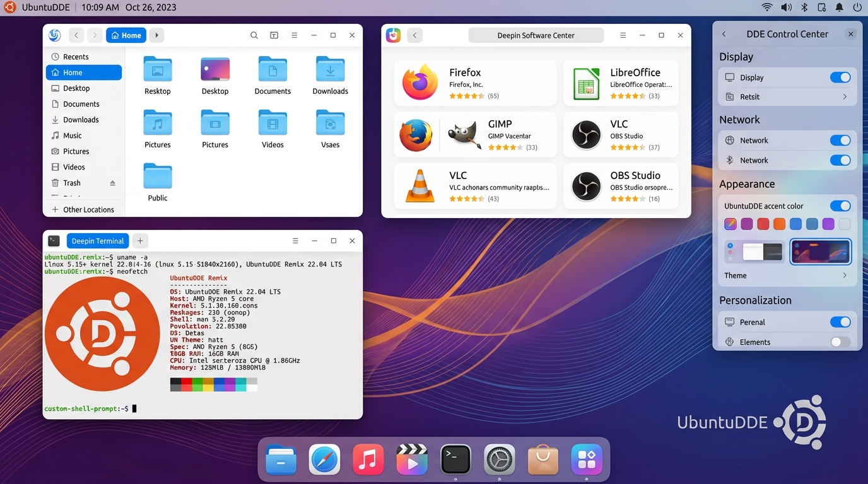Select Recents in the file manager sidebar
Viewport: 868px width, 484px height.
[x=83, y=57]
